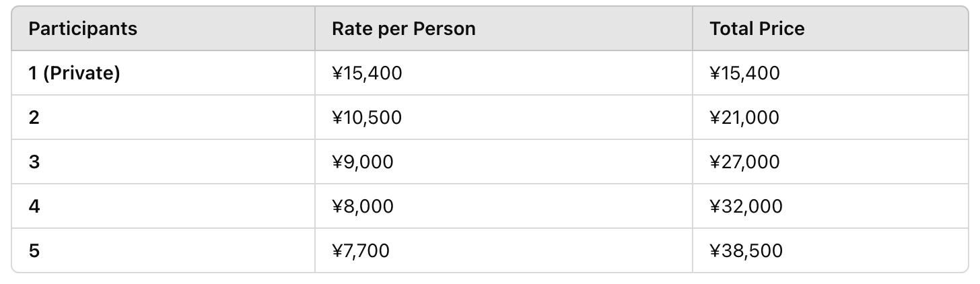
Task: Select the 1 (Private) participants cell
Action: [x=164, y=73]
